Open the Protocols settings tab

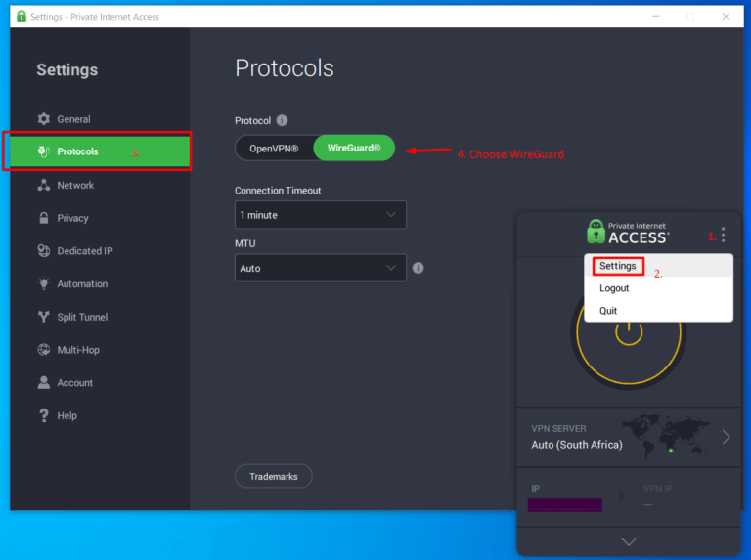point(100,151)
